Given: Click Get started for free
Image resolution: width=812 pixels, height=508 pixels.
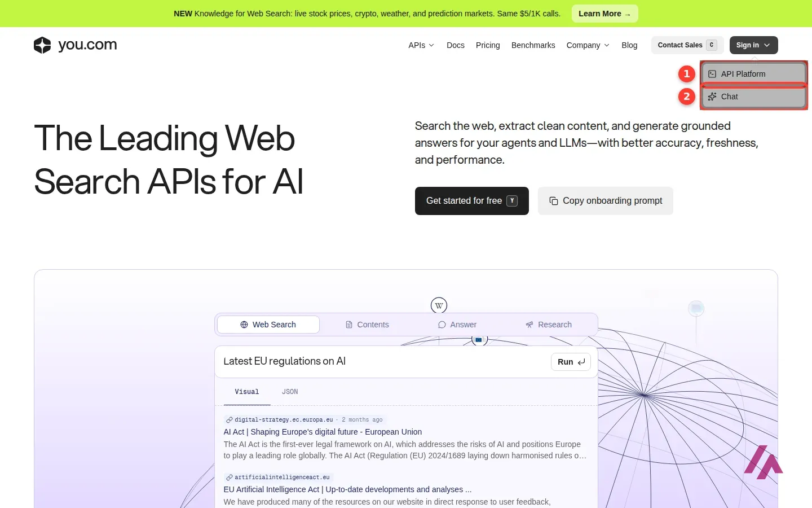Looking at the screenshot, I should 472,201.
